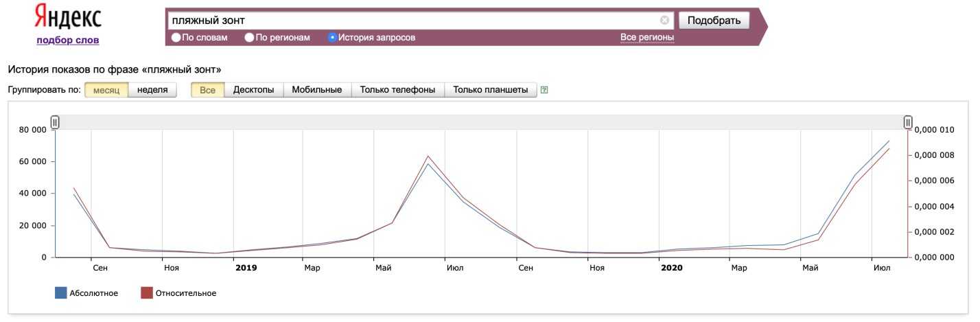Group the data by неделя

click(152, 90)
